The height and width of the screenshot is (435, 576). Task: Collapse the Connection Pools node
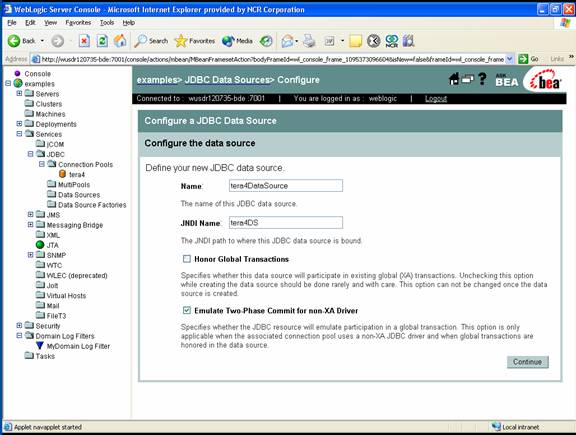[x=42, y=164]
